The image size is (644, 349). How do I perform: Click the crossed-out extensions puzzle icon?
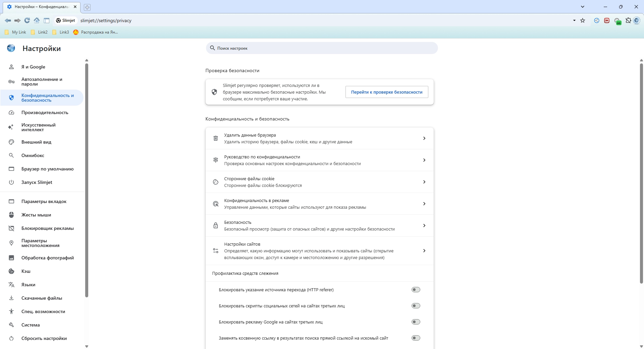(x=628, y=20)
